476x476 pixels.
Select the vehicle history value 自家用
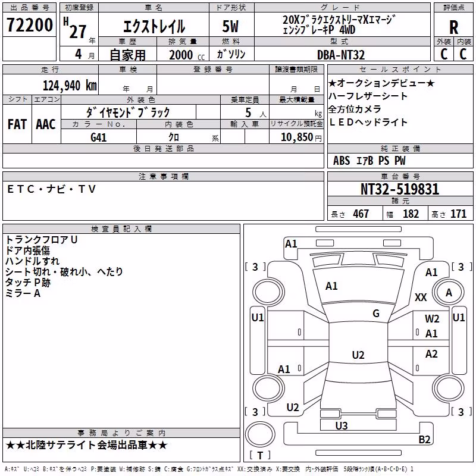pyautogui.click(x=127, y=55)
